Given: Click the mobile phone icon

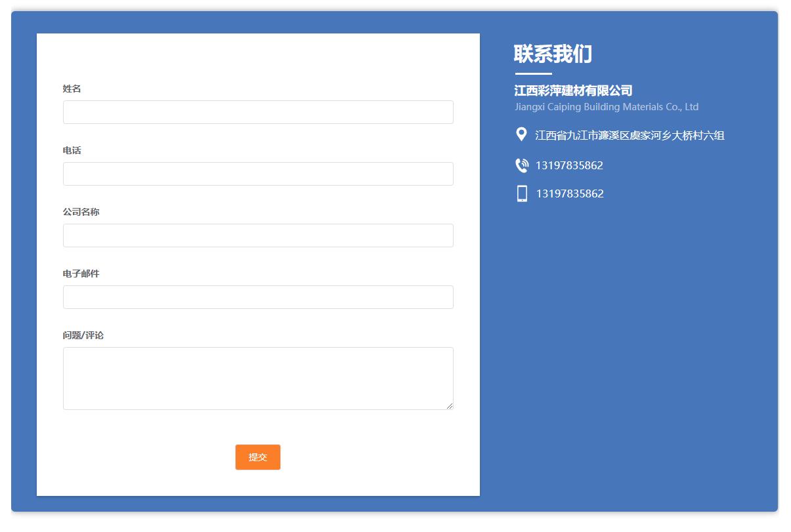Looking at the screenshot, I should (x=522, y=193).
